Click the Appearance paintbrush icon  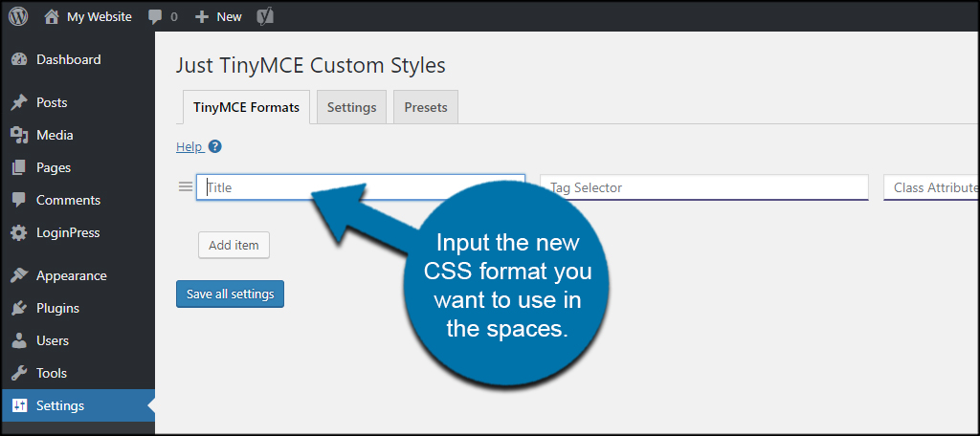[x=19, y=275]
